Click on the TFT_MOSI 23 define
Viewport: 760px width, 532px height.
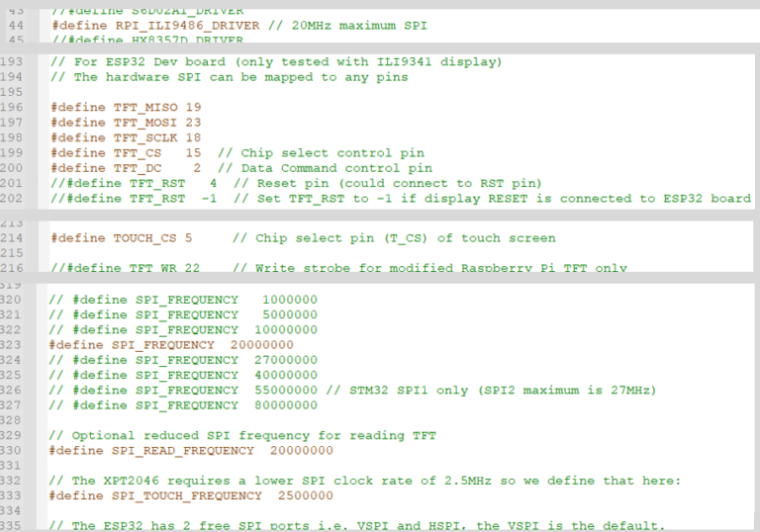(x=126, y=123)
